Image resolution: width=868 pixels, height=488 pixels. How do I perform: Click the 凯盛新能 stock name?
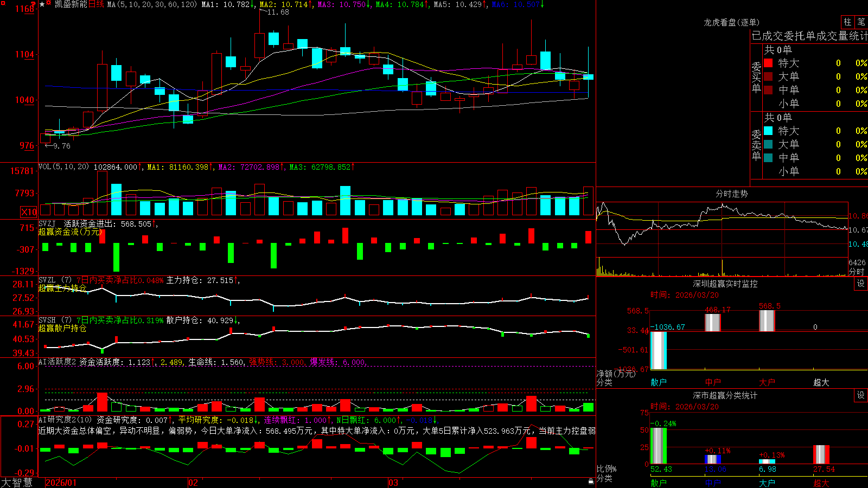[x=71, y=4]
